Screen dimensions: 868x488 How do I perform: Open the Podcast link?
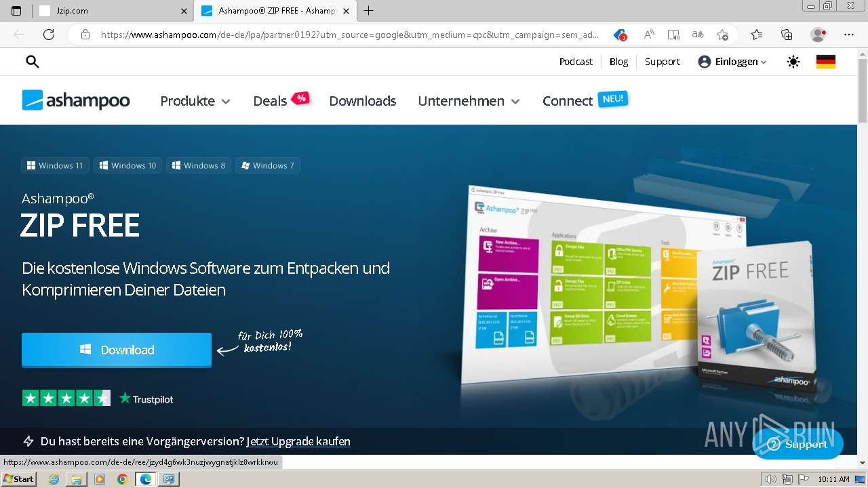click(576, 62)
